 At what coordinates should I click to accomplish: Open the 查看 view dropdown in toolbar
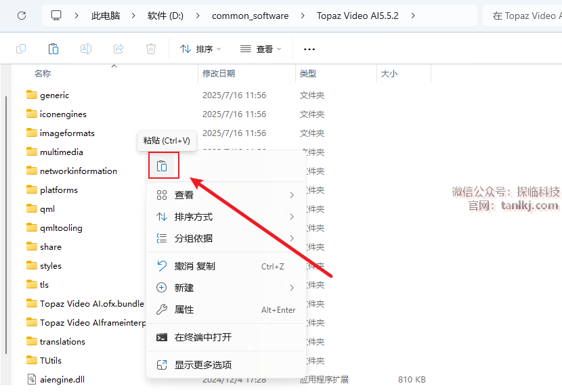(261, 49)
